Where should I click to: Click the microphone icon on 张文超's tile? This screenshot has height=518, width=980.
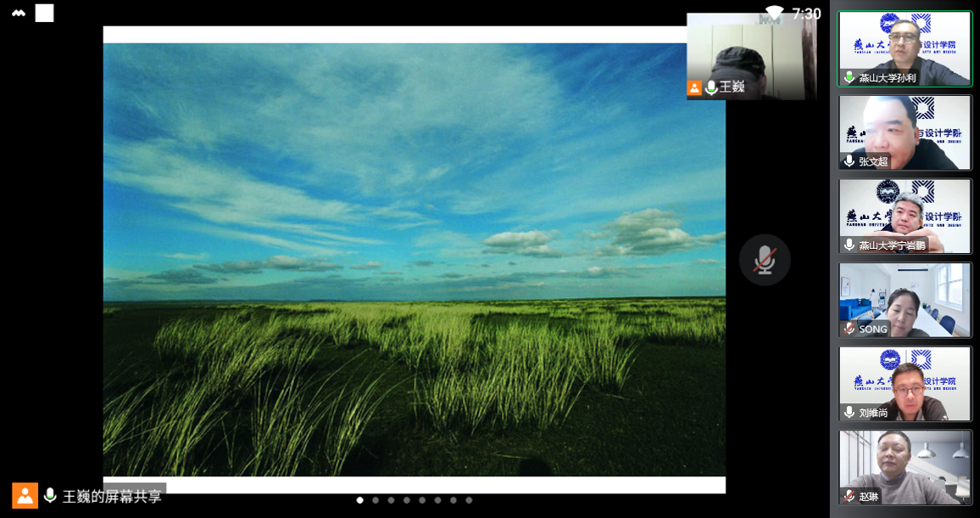[x=848, y=161]
